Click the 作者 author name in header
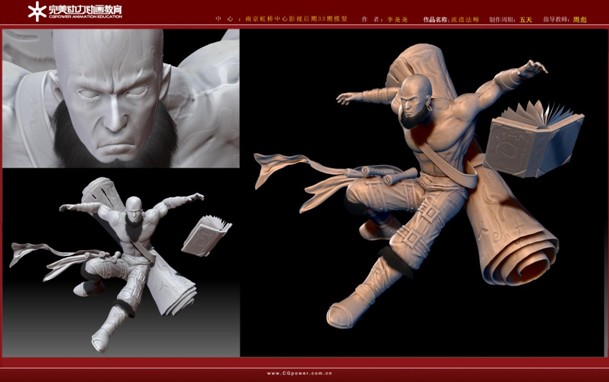Image resolution: width=609 pixels, height=382 pixels. point(397,19)
